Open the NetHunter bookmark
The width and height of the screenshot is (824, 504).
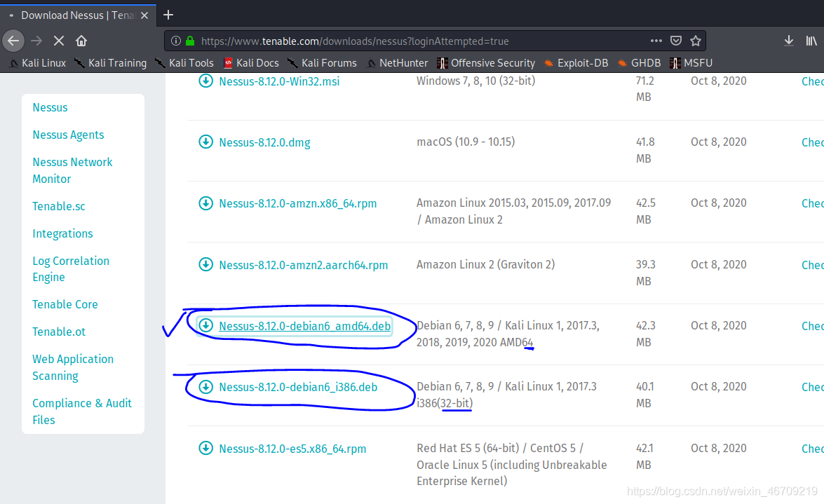click(x=398, y=63)
